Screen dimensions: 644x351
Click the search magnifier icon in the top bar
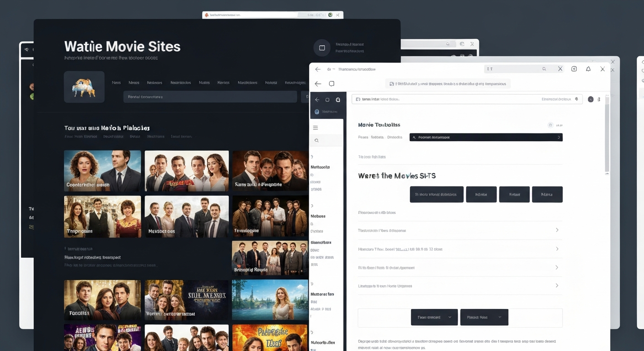544,69
